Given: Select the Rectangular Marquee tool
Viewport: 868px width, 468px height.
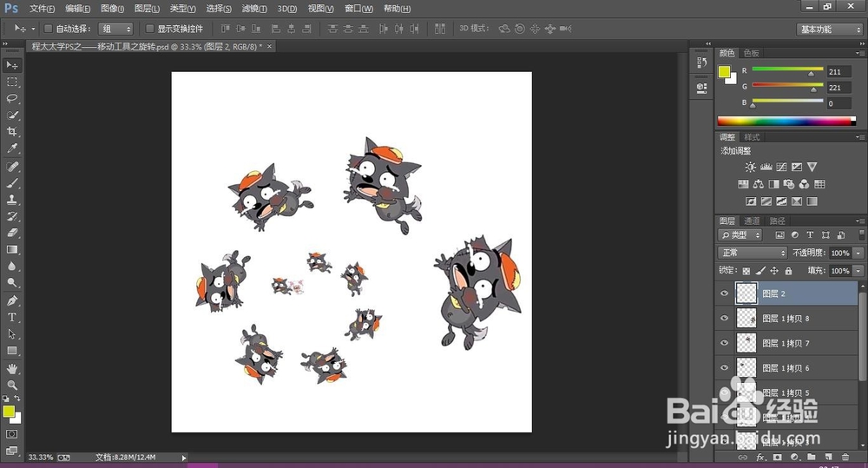Looking at the screenshot, I should pos(12,82).
